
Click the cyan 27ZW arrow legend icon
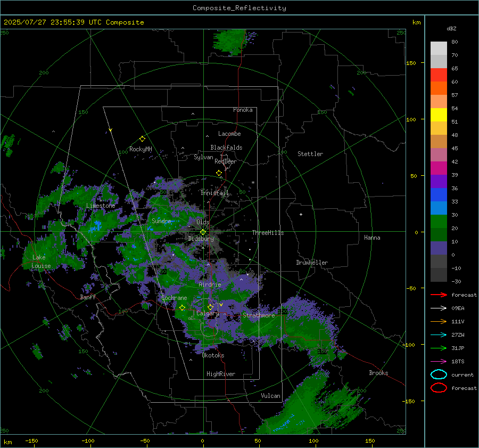439,335
